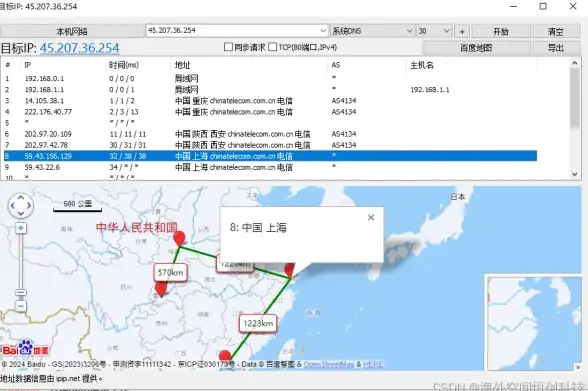Pan the map up with navigation arrow
The height and width of the screenshot is (391, 588).
click(21, 197)
